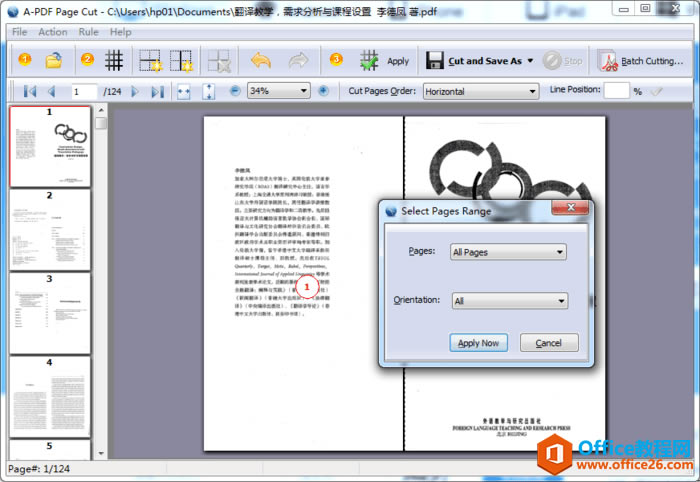Open Batch Cutting dialog
The image size is (700, 482).
click(641, 61)
